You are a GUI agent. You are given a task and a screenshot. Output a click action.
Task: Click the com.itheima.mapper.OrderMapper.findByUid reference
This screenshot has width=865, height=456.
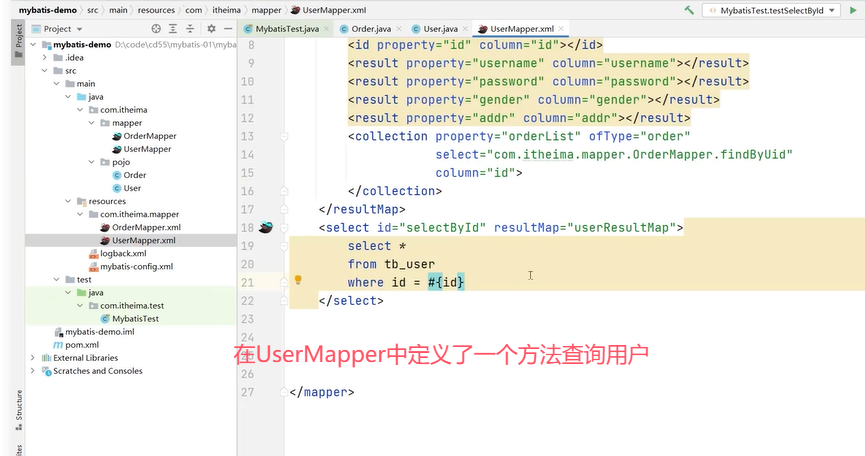(x=643, y=154)
